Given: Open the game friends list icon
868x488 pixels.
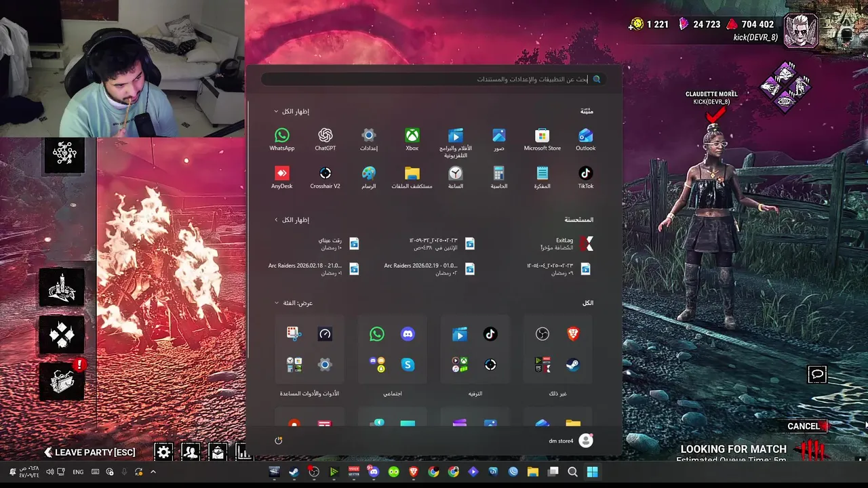Looking at the screenshot, I should coord(191,452).
